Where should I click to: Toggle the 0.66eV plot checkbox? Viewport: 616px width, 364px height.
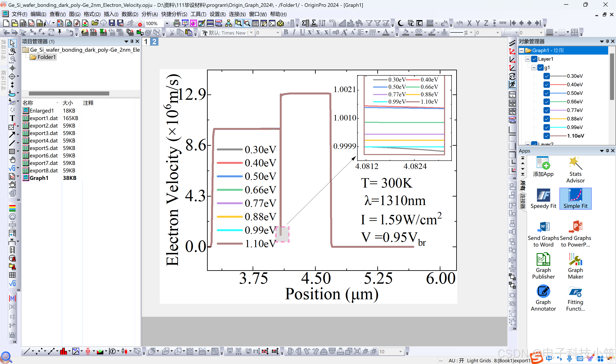tap(546, 101)
